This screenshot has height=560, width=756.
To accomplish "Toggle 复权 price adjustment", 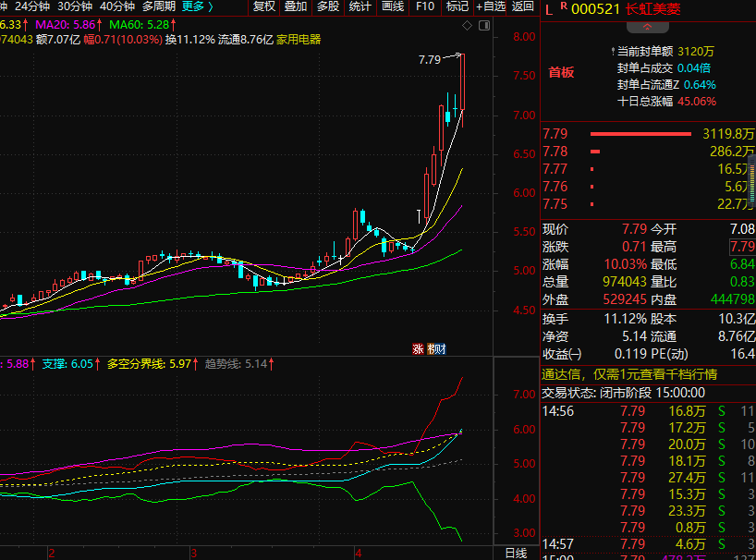I will [x=264, y=6].
